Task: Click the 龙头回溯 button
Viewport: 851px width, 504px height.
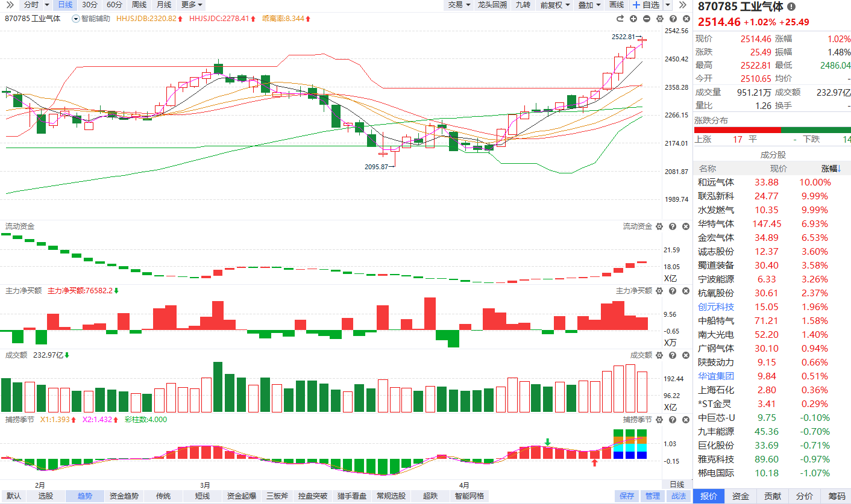Action: tap(492, 5)
